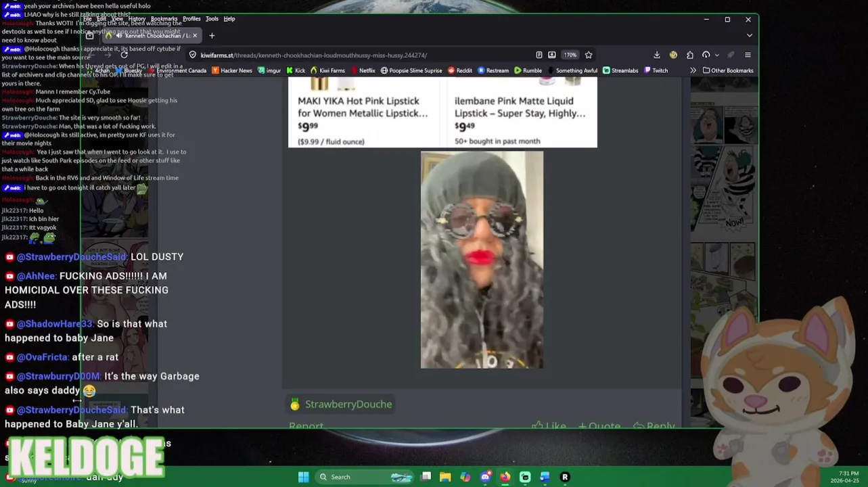This screenshot has width=868, height=487.
Task: Show more bookmarks via the overflow chevron
Action: click(693, 70)
